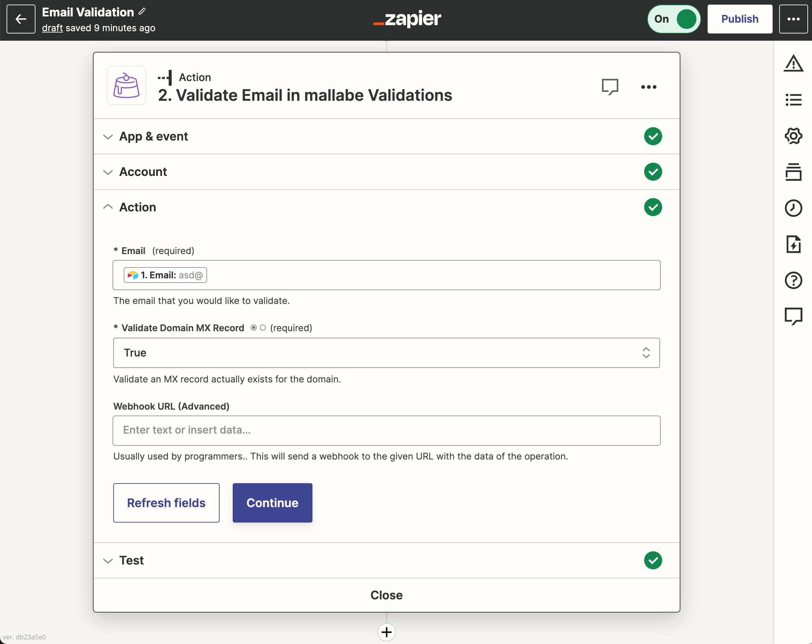Screen dimensions: 812x644
Task: Click step title Validate Email in mallabe Validations
Action: [305, 95]
